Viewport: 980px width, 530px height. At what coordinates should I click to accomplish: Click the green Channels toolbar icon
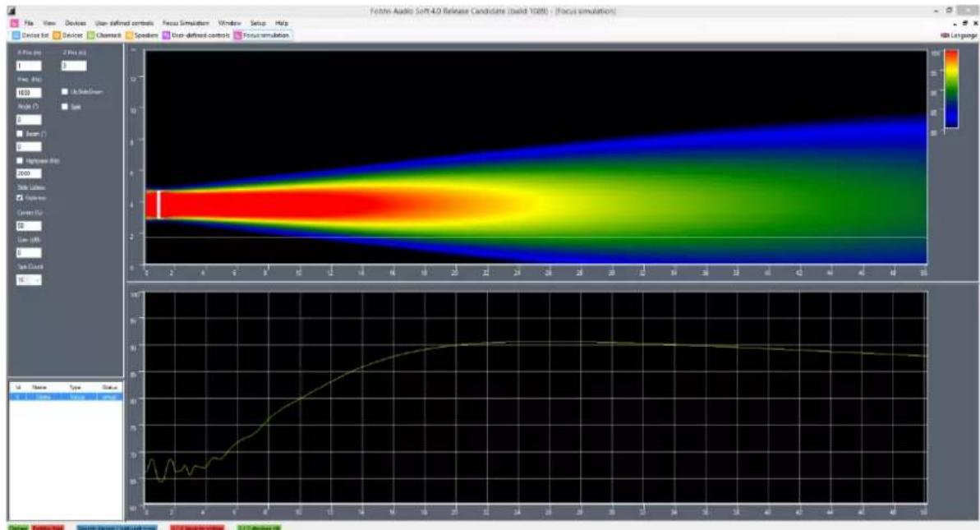point(90,35)
